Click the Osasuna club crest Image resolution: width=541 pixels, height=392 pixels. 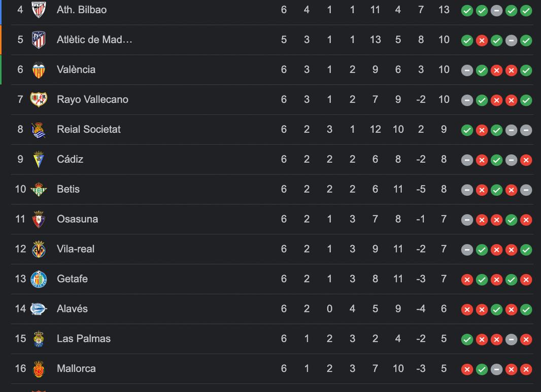[39, 219]
